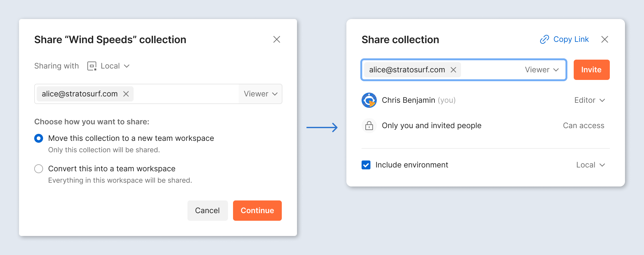This screenshot has height=255, width=644.
Task: Uncheck the Include environment checkbox
Action: 366,165
